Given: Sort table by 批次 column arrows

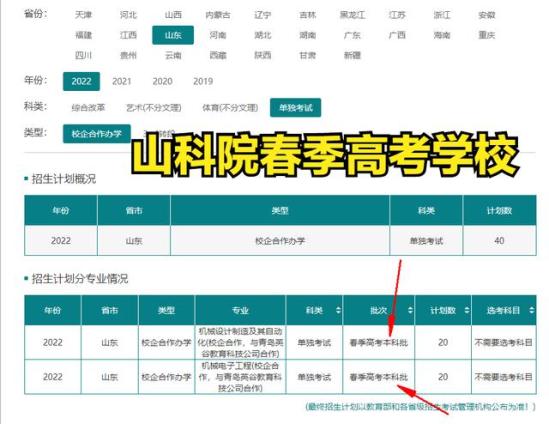Looking at the screenshot, I should (410, 310).
